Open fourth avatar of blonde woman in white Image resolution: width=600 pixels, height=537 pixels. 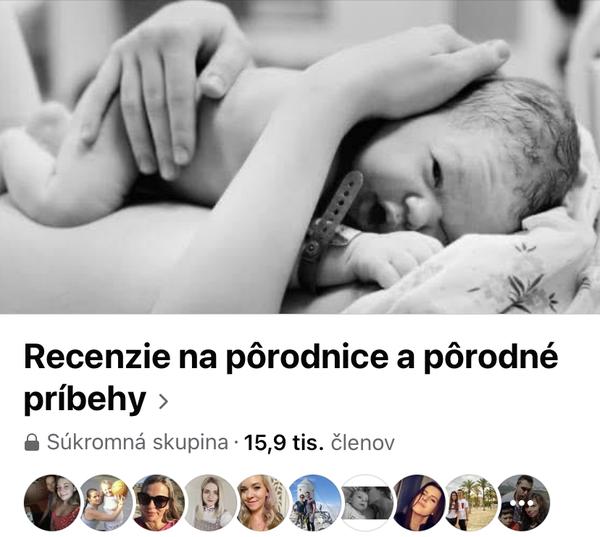(210, 503)
